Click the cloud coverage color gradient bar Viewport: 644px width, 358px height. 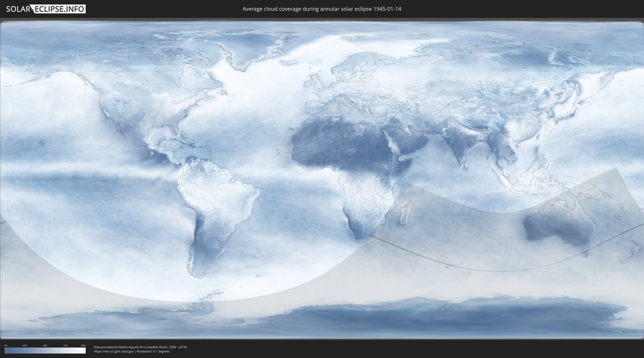[x=45, y=350]
